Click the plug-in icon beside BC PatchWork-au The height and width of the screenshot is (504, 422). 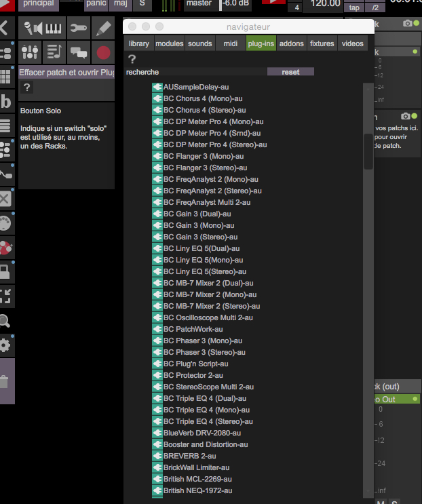[x=157, y=329]
